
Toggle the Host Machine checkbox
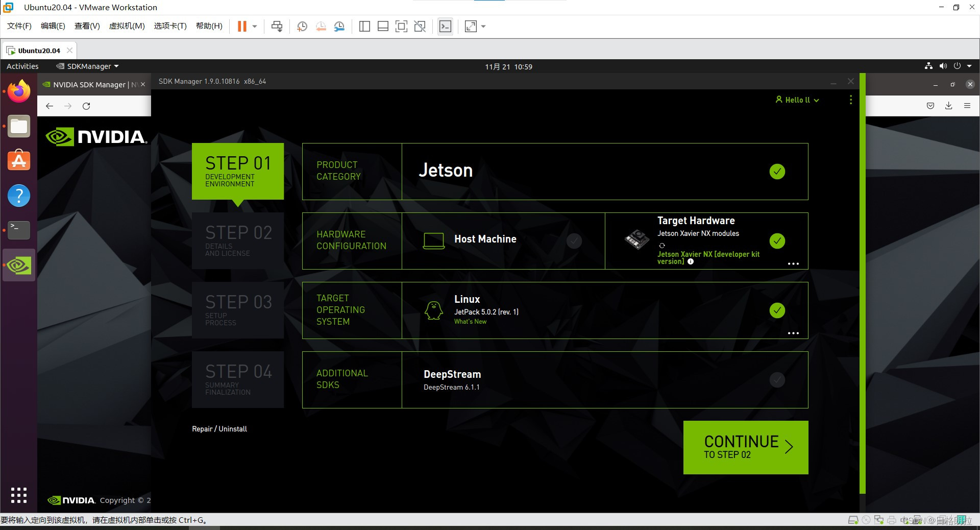coord(574,241)
